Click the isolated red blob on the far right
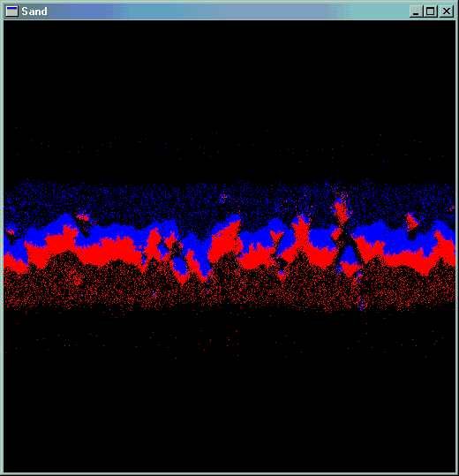Image resolution: width=459 pixels, height=476 pixels. (x=411, y=222)
